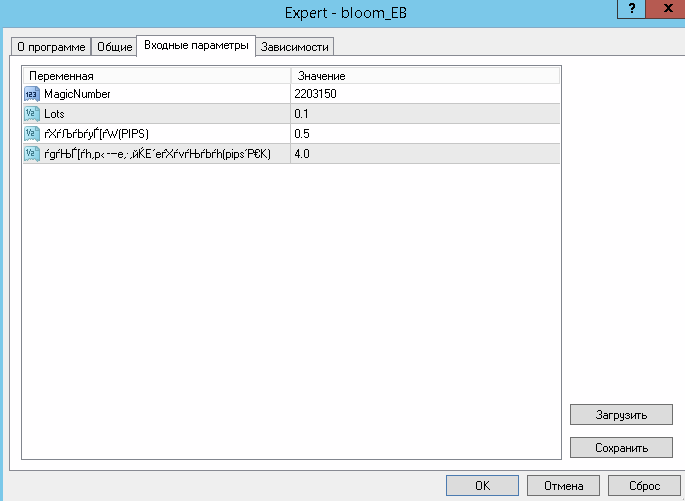Screen dimensions: 685x501
Task: Click the value 2203150
Action: pos(315,94)
